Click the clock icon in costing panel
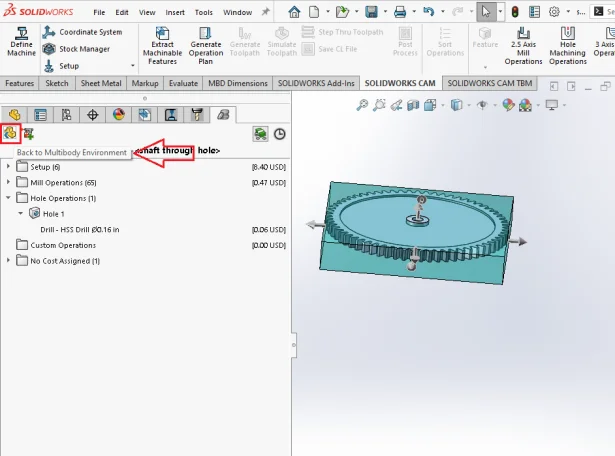 (x=280, y=134)
